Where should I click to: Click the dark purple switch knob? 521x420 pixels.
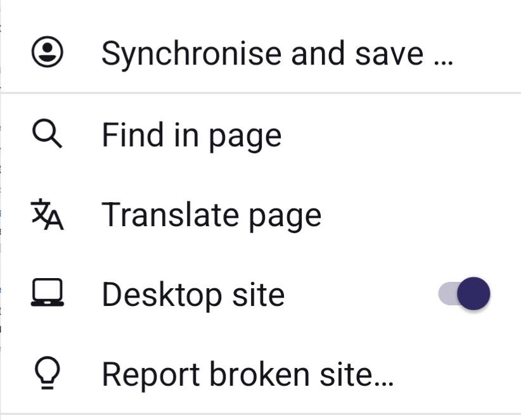[x=473, y=295]
